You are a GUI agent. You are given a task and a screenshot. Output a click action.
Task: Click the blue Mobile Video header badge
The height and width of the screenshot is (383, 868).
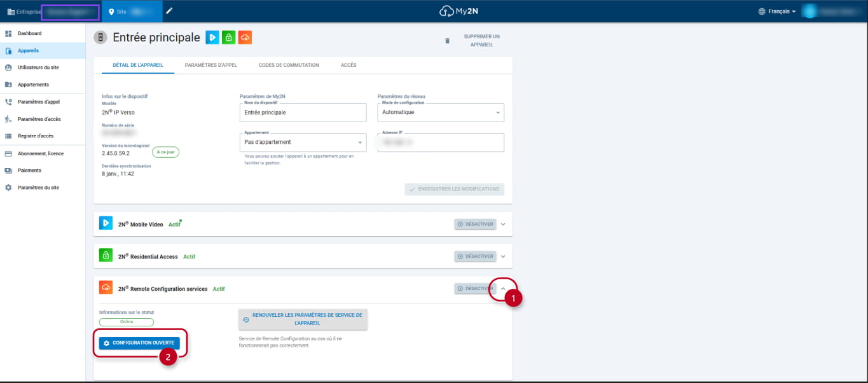(213, 38)
